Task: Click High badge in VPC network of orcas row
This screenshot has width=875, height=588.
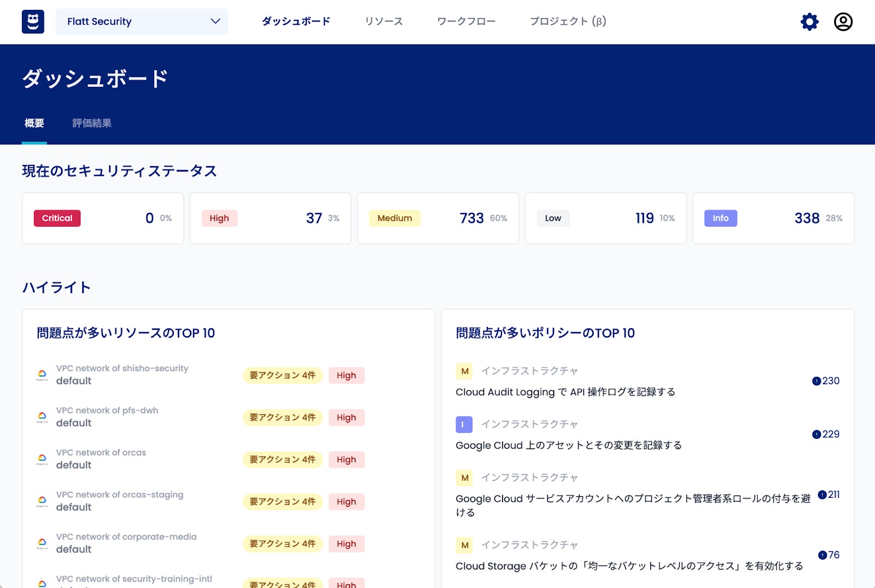Action: (x=346, y=460)
